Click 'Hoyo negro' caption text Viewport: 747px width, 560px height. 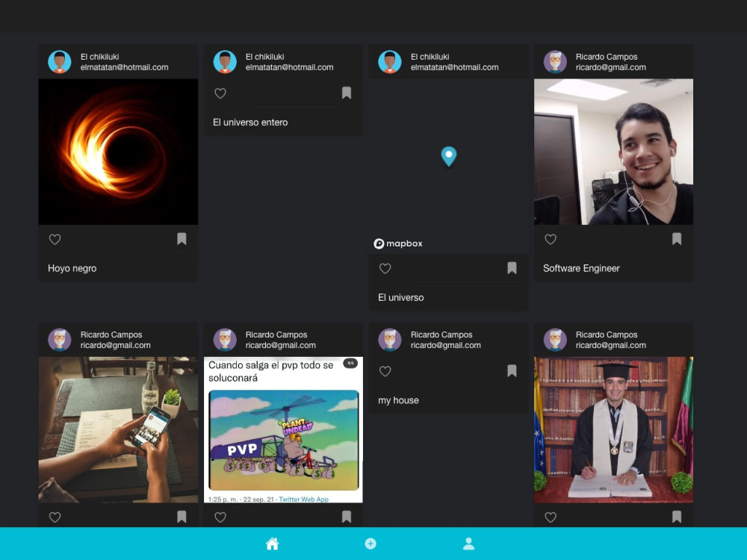pyautogui.click(x=72, y=269)
